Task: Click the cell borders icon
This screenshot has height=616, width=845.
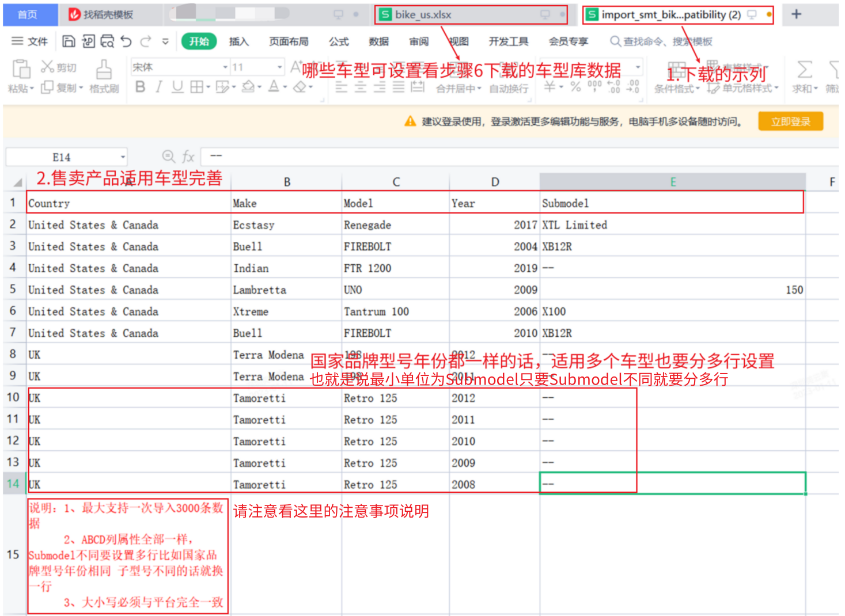Action: point(196,87)
